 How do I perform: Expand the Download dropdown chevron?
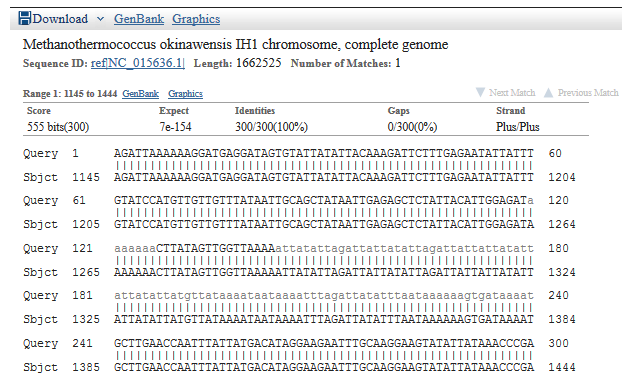pos(100,19)
